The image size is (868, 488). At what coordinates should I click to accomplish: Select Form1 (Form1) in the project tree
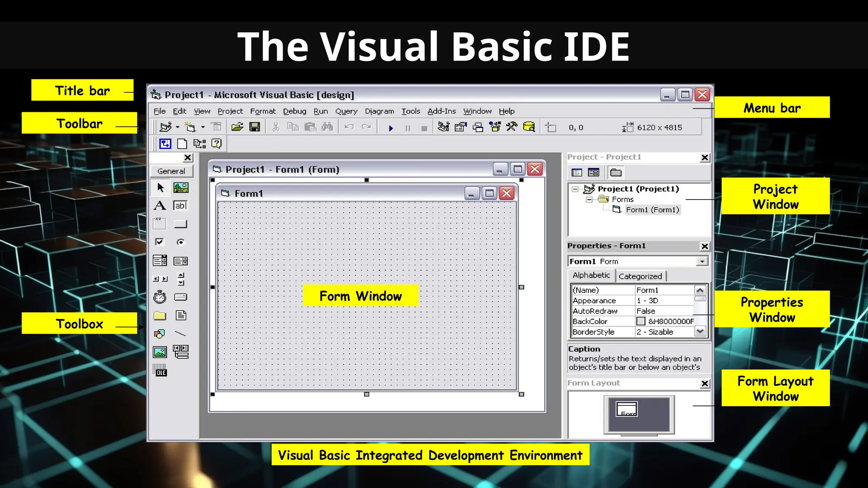pyautogui.click(x=652, y=210)
